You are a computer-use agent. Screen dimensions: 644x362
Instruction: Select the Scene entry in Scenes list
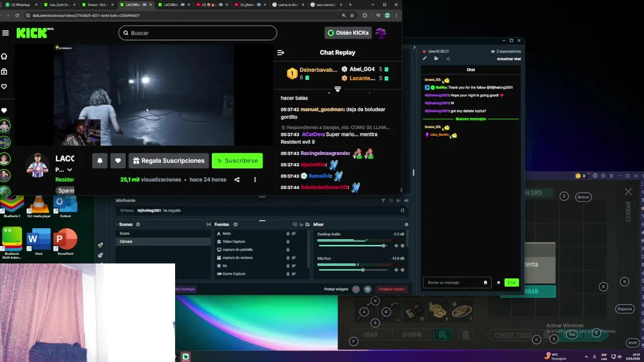click(x=163, y=233)
